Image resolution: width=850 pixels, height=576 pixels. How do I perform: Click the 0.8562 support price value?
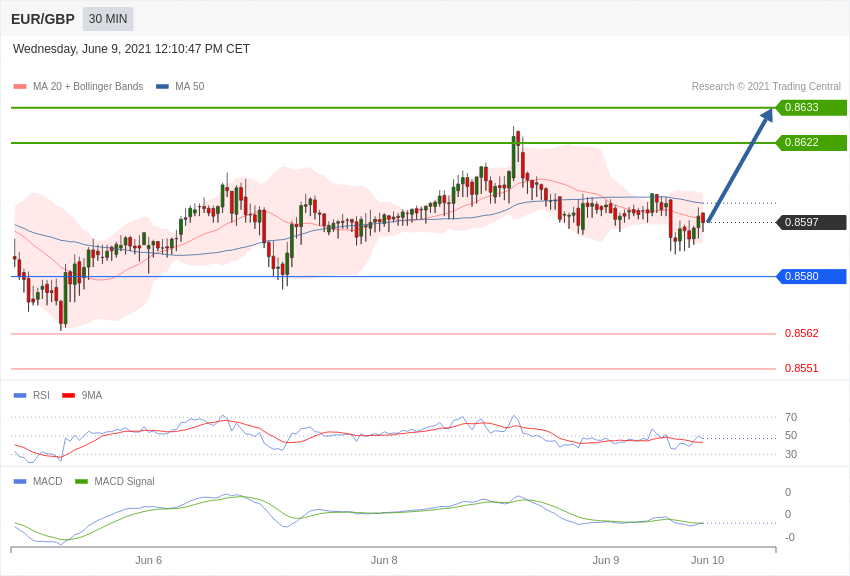[802, 333]
